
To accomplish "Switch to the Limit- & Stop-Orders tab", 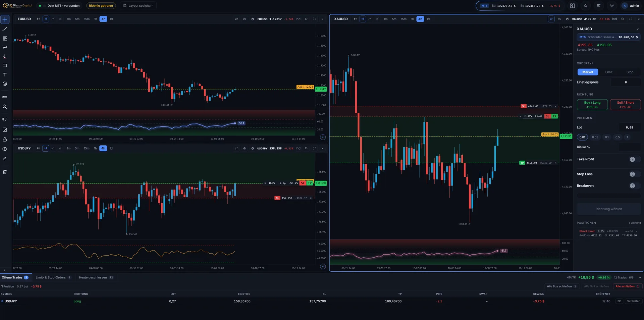I will [53, 278].
